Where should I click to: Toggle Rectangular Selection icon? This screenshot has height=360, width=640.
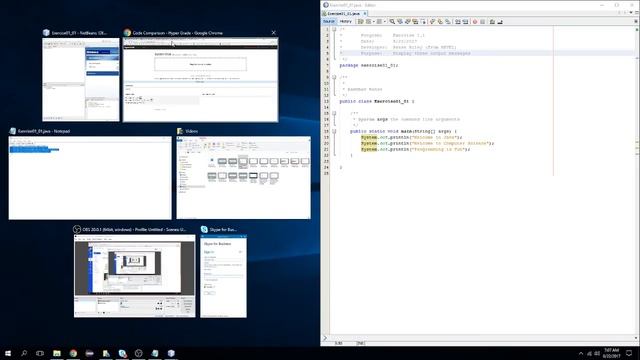point(423,22)
